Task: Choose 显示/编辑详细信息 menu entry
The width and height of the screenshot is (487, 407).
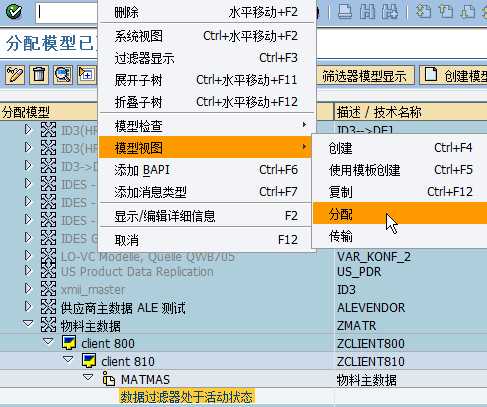Action: pos(206,216)
